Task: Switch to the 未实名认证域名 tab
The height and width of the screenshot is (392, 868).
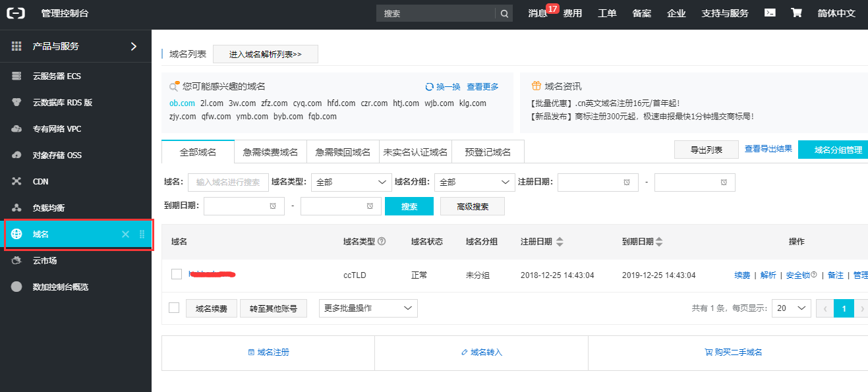Action: [415, 152]
